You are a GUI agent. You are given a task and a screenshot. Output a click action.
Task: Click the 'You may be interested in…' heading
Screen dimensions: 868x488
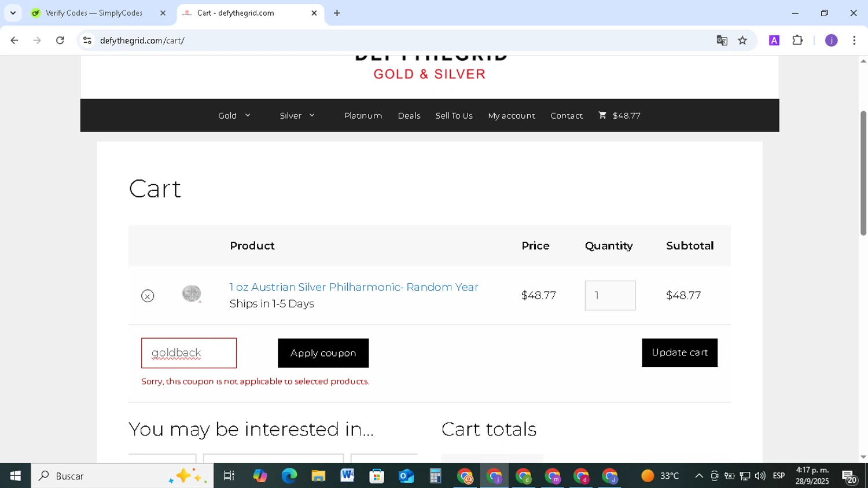click(x=251, y=429)
